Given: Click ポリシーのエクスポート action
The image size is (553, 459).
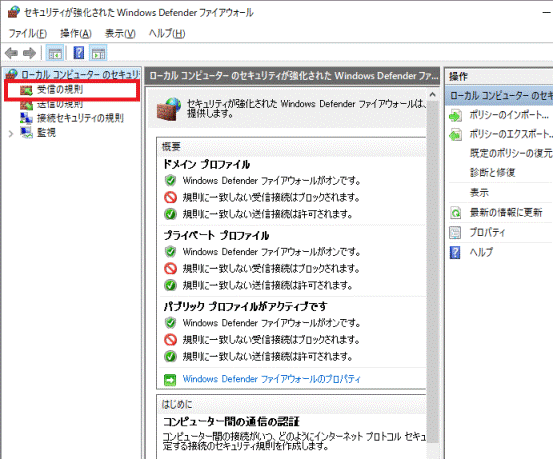Looking at the screenshot, I should click(511, 134).
